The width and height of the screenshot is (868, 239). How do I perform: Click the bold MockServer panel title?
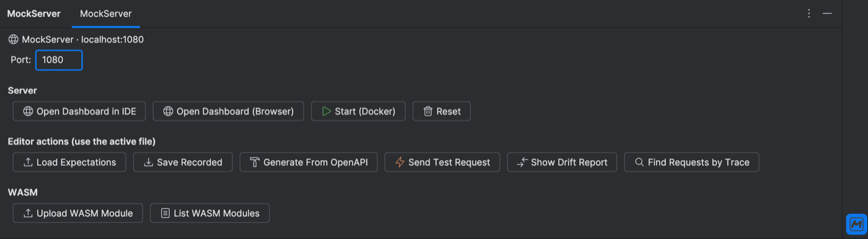(x=33, y=14)
